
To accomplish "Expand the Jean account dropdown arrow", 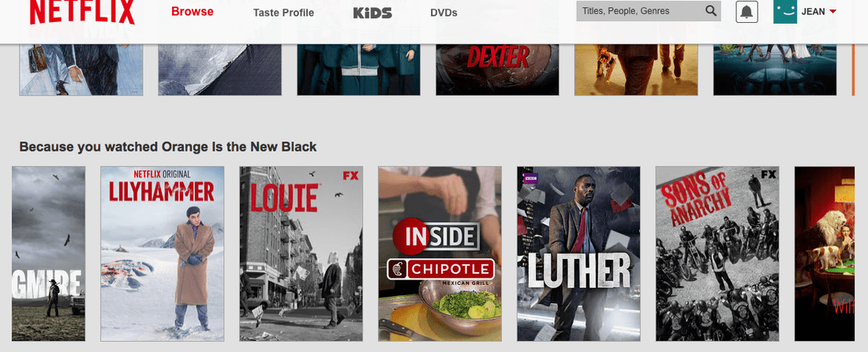I will [832, 12].
